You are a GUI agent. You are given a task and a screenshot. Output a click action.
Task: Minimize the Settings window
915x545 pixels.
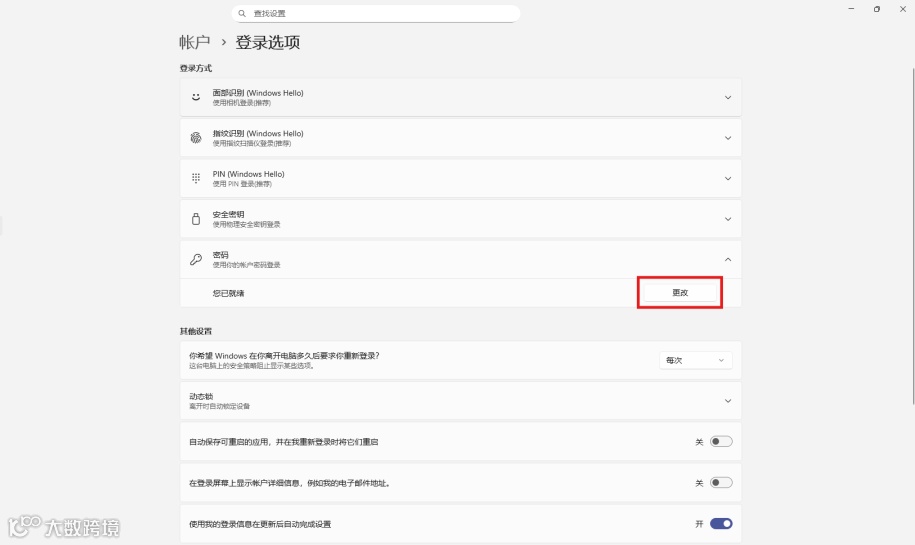851,9
